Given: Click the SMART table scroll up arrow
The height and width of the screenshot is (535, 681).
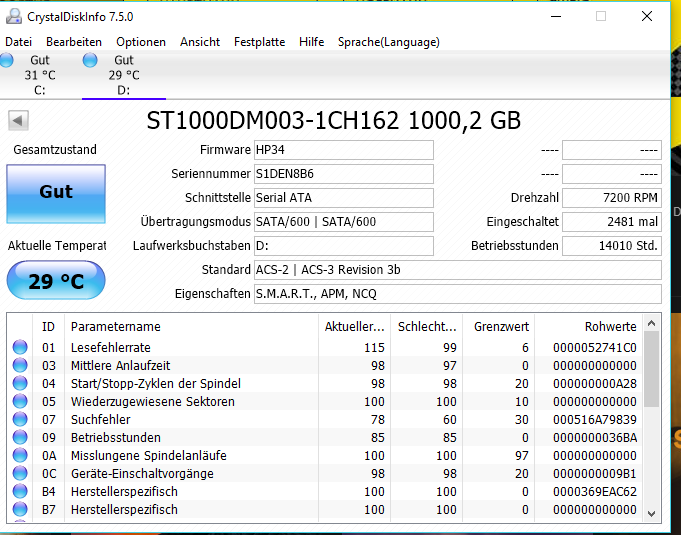Looking at the screenshot, I should point(651,323).
